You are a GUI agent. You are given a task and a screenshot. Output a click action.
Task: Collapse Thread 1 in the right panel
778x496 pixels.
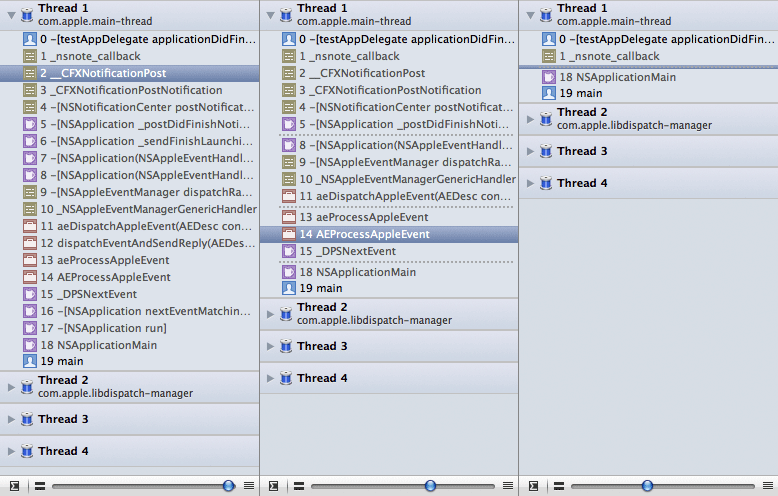click(x=530, y=15)
